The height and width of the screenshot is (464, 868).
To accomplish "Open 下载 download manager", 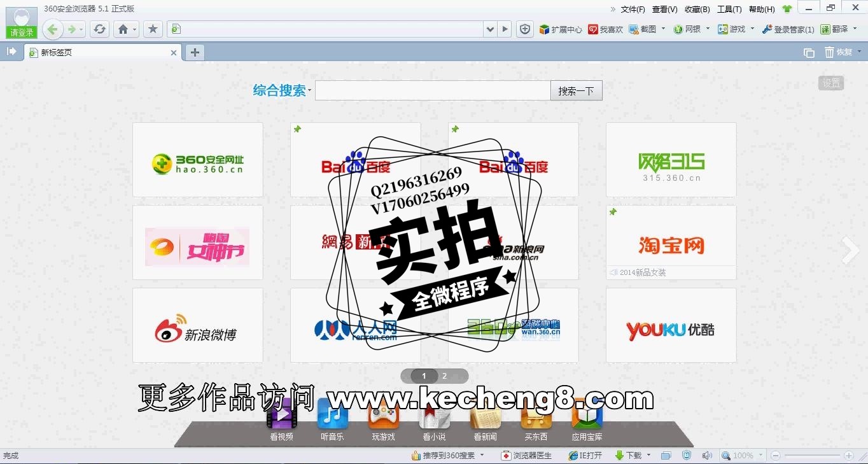I will point(629,456).
